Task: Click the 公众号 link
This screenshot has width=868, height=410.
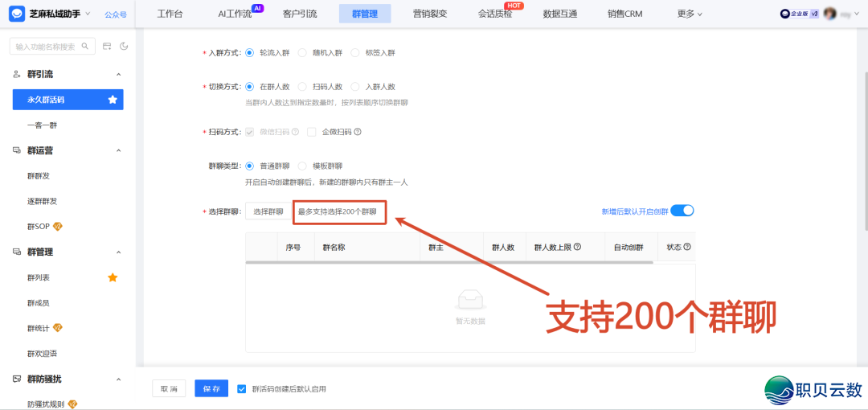Action: coord(116,14)
